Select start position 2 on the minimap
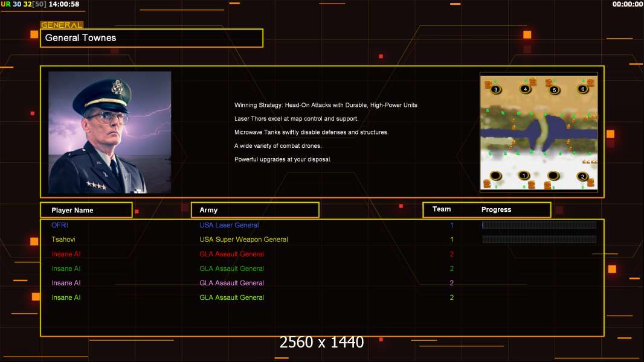Viewport: 644px width, 362px height. point(582,176)
